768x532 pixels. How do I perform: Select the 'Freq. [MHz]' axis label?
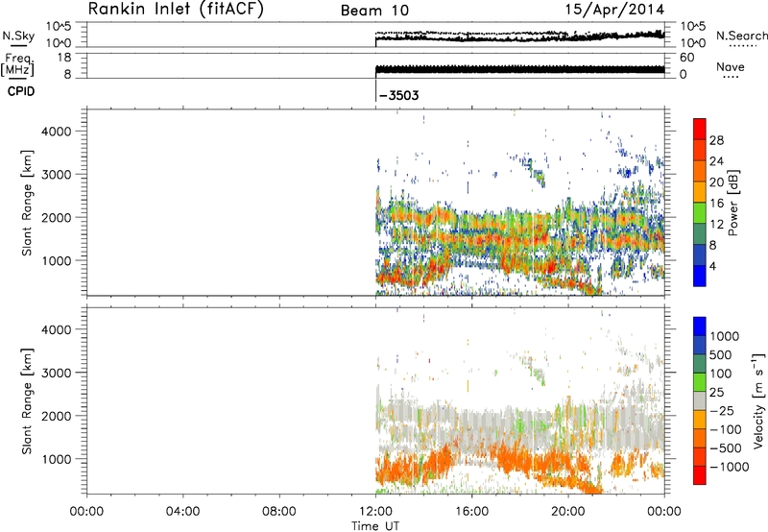(17, 64)
